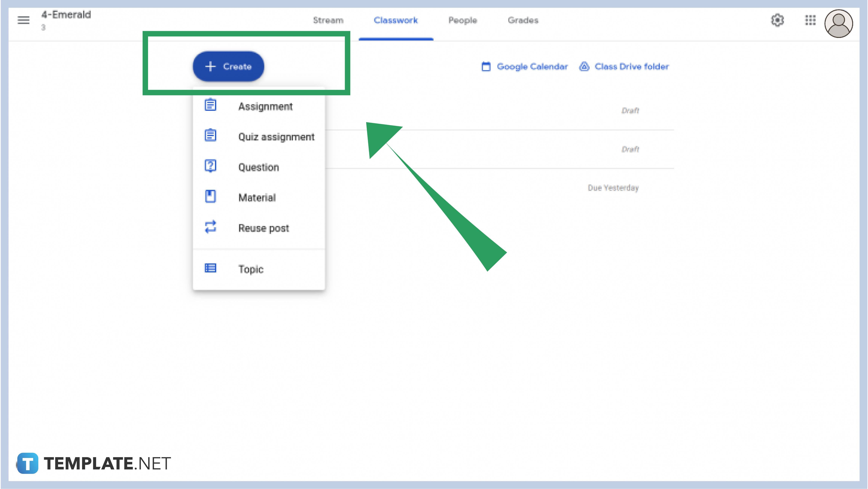The image size is (868, 489).
Task: Open your profile avatar menu
Action: [839, 23]
